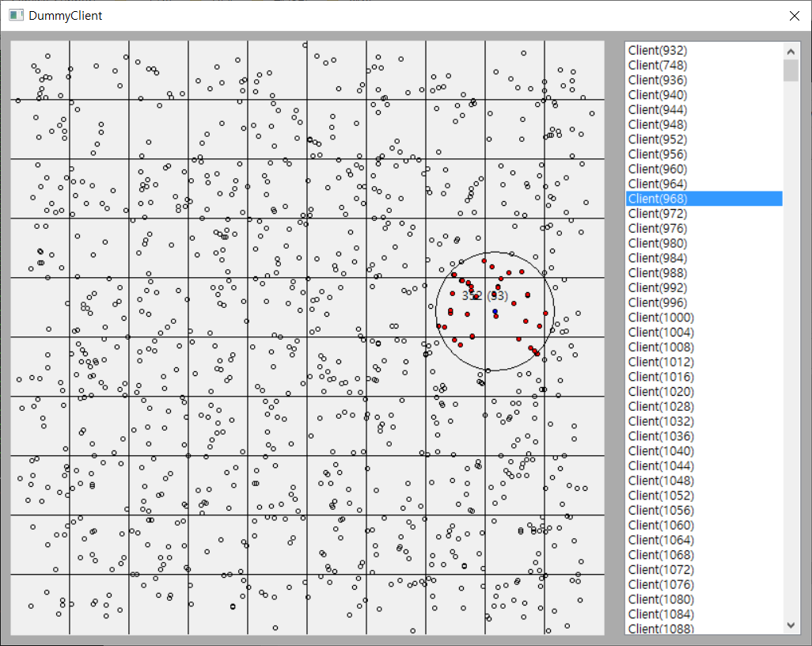Select Client(748) in the list
This screenshot has height=646, width=812.
pyautogui.click(x=704, y=65)
